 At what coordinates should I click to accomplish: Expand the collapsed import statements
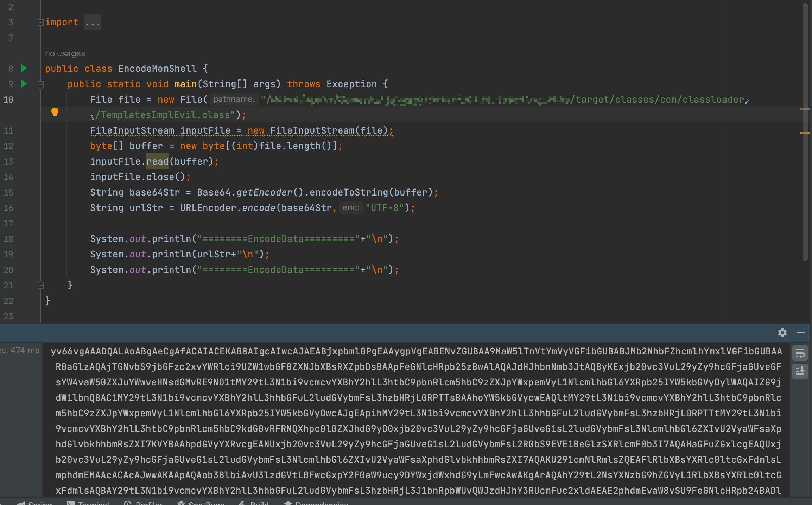point(40,23)
